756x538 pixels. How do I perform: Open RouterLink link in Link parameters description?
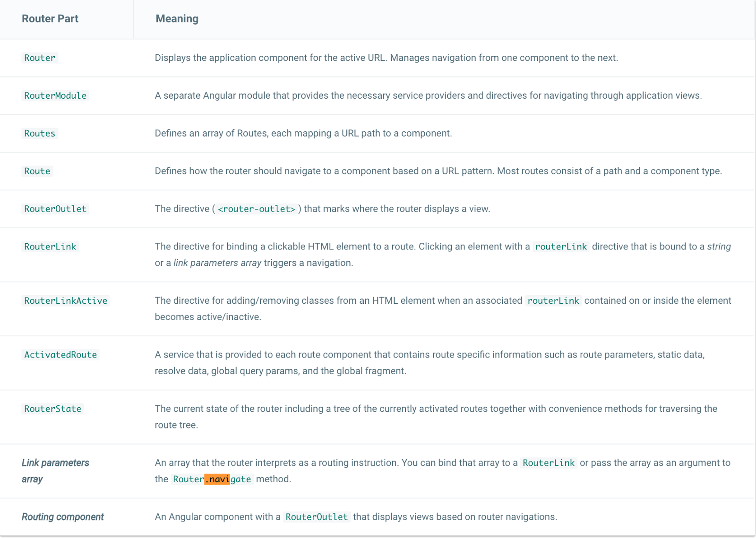pyautogui.click(x=549, y=463)
